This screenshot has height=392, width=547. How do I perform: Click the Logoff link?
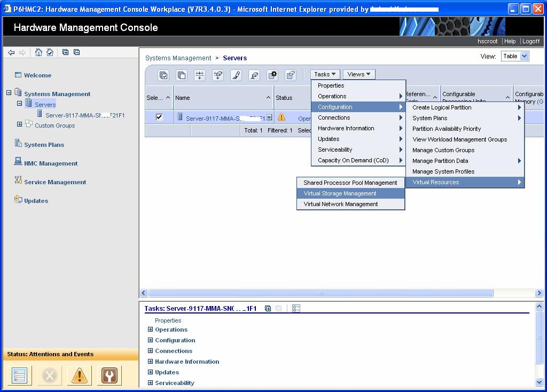530,41
